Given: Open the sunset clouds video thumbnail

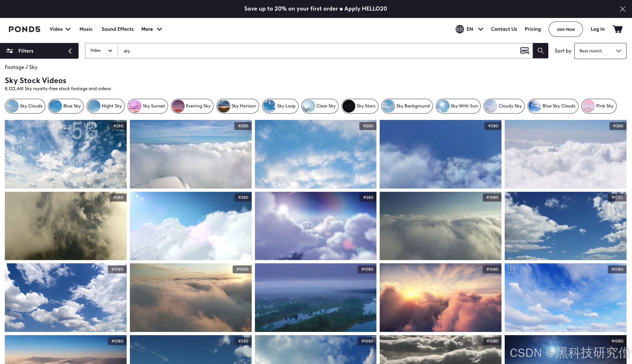Looking at the screenshot, I should pyautogui.click(x=440, y=298).
